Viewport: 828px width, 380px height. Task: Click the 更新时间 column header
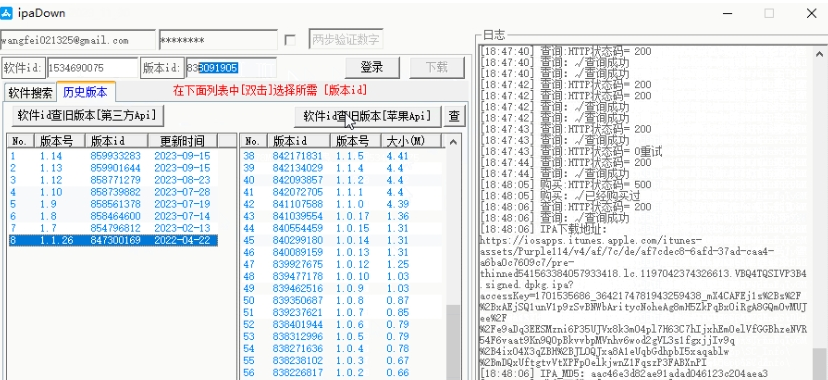click(182, 141)
